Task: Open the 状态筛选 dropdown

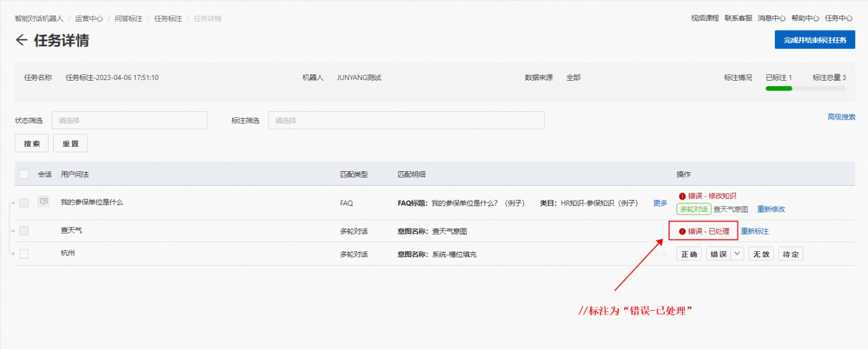Action: 129,121
